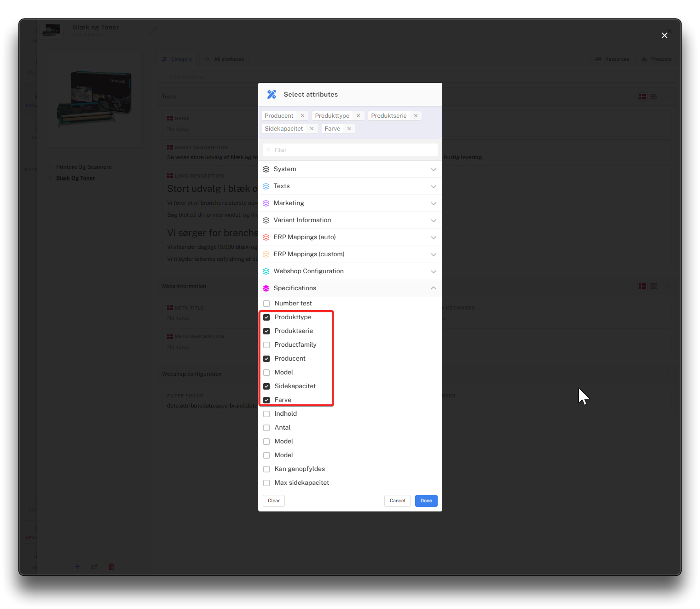Check the Antal checkbox
700x609 pixels.
tap(266, 428)
